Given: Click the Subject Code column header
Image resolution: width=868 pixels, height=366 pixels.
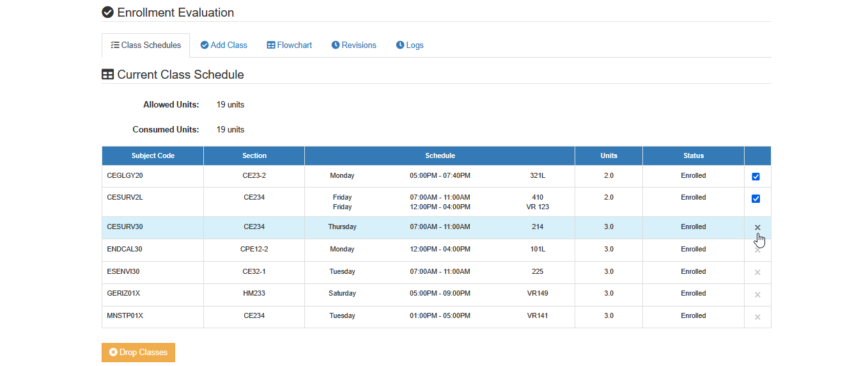Looking at the screenshot, I should point(153,155).
